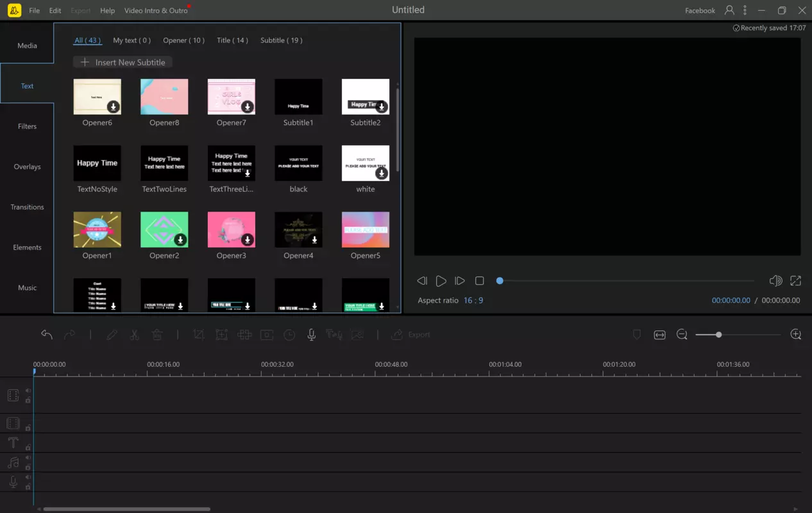Image resolution: width=812 pixels, height=513 pixels.
Task: Lock the picture-in-picture overlay track
Action: pyautogui.click(x=28, y=428)
